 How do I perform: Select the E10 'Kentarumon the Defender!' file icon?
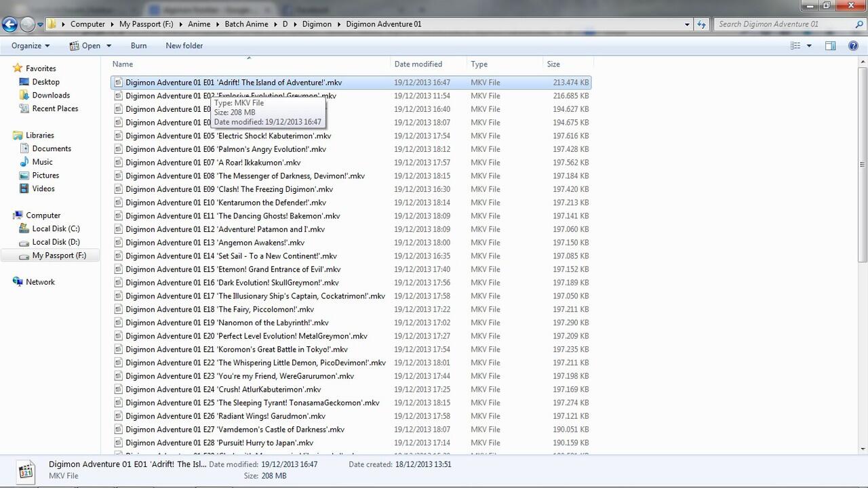118,203
